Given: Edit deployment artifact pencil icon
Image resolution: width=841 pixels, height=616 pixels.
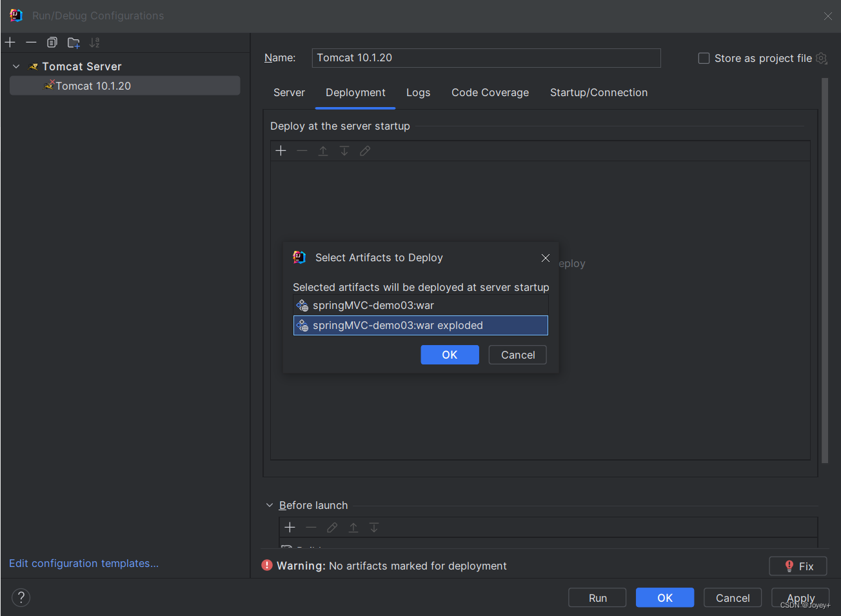Looking at the screenshot, I should (x=365, y=151).
